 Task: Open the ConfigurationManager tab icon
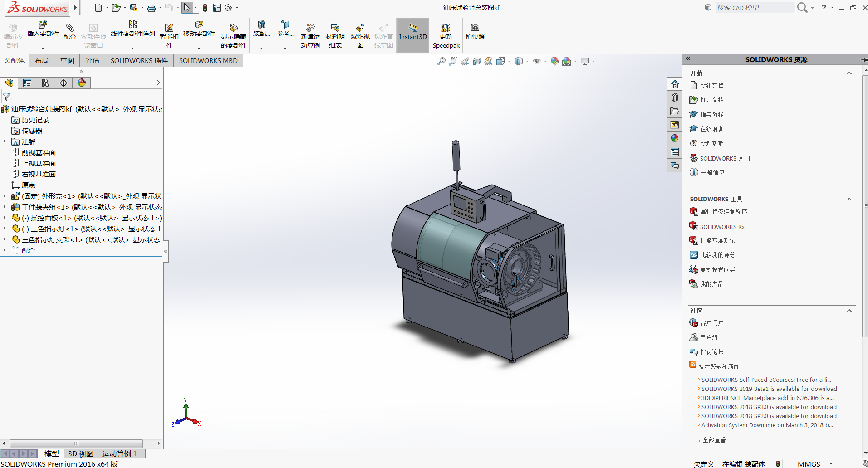[45, 83]
